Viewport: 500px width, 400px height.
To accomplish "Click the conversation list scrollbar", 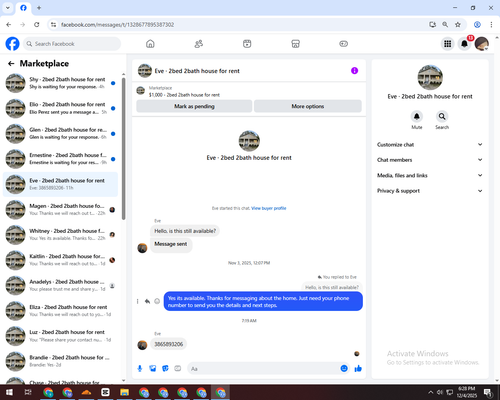I will tap(124, 148).
